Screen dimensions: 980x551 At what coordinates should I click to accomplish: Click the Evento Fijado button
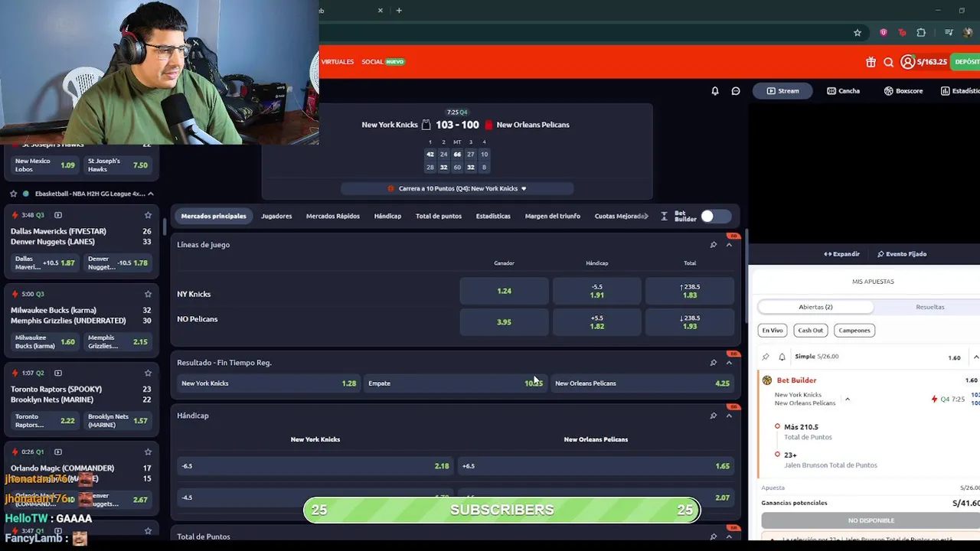(x=902, y=254)
